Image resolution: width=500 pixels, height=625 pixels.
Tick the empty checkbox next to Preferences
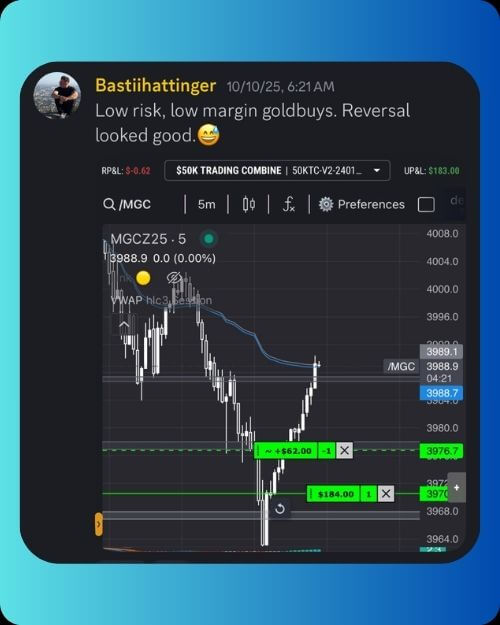coord(426,205)
